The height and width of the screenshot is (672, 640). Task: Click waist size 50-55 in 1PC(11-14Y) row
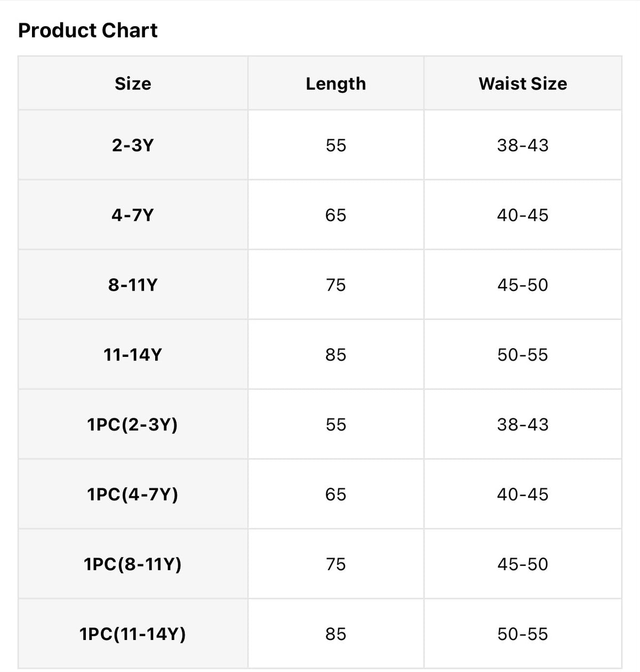pos(523,634)
